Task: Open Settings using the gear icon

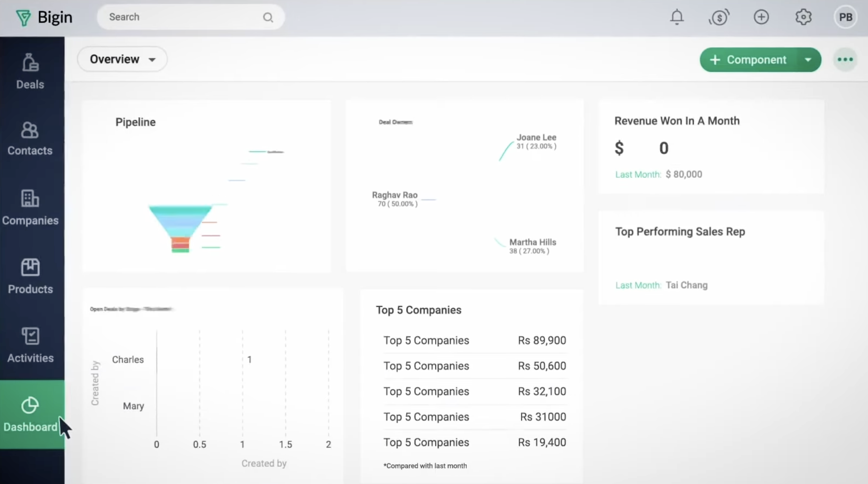Action: 804,17
